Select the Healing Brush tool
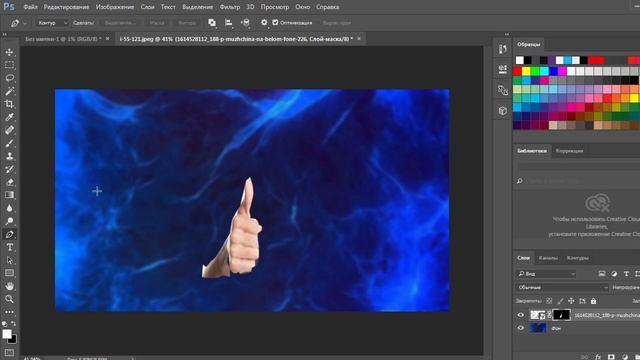 pyautogui.click(x=9, y=130)
